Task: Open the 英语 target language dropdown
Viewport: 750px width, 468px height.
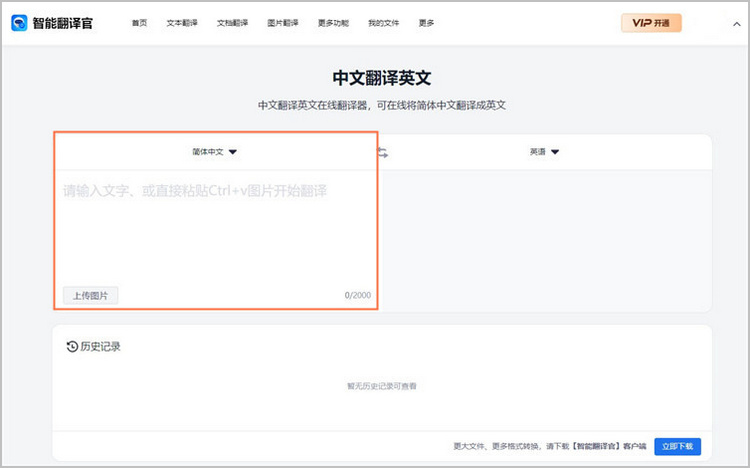Action: pyautogui.click(x=544, y=152)
